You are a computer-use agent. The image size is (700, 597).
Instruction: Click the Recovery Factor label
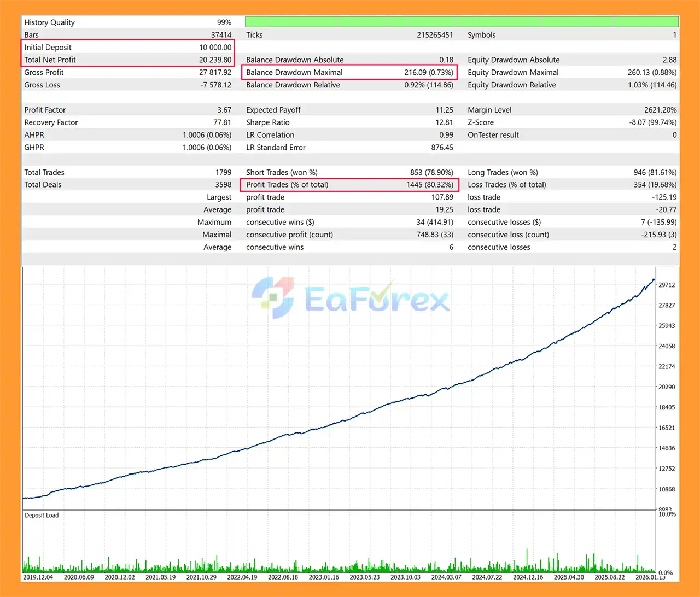click(x=51, y=122)
